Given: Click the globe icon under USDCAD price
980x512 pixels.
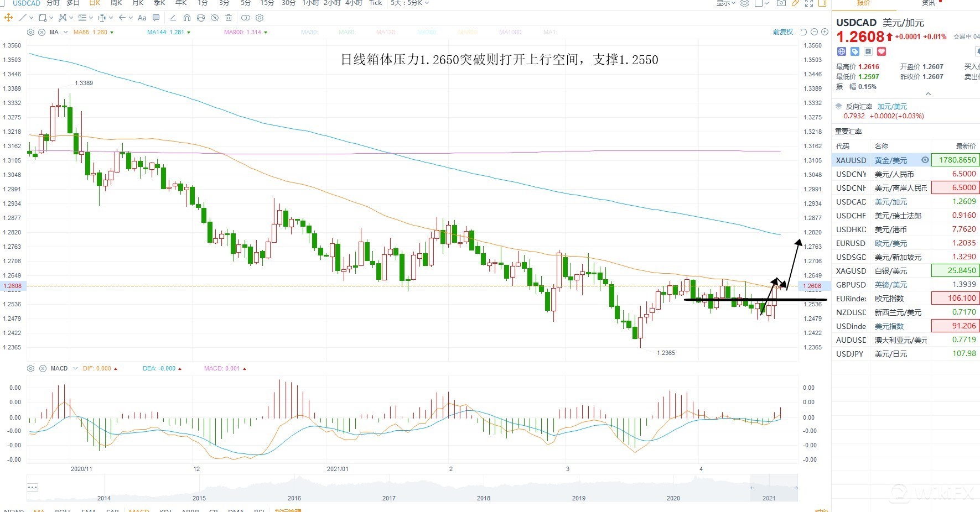Looking at the screenshot, I should pyautogui.click(x=842, y=51).
